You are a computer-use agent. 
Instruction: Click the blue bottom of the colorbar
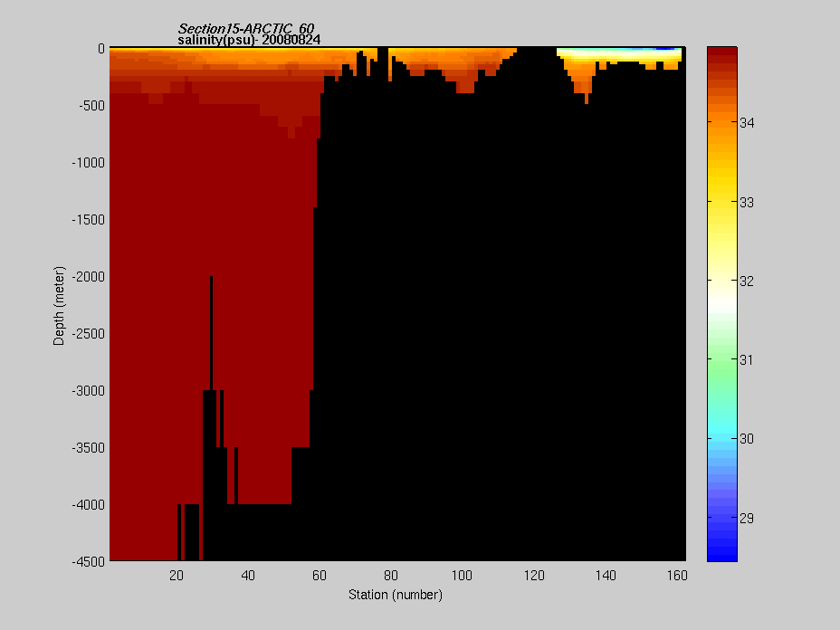[722, 552]
